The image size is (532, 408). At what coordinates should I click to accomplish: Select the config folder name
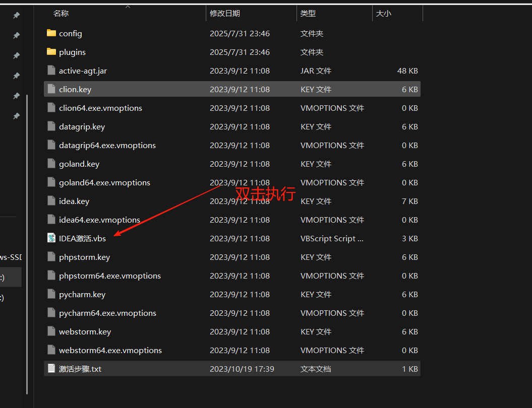click(x=70, y=34)
